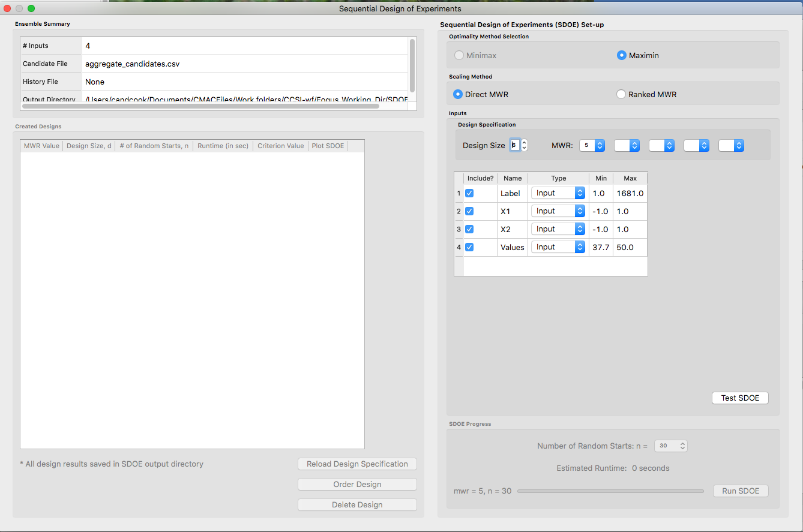The image size is (803, 532).
Task: Select the Direct MWR scaling method
Action: [457, 94]
